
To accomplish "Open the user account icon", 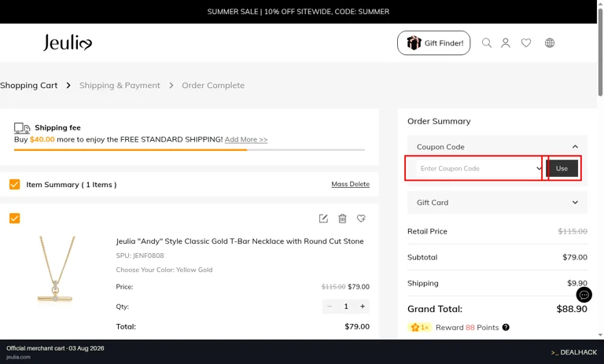I will click(506, 42).
